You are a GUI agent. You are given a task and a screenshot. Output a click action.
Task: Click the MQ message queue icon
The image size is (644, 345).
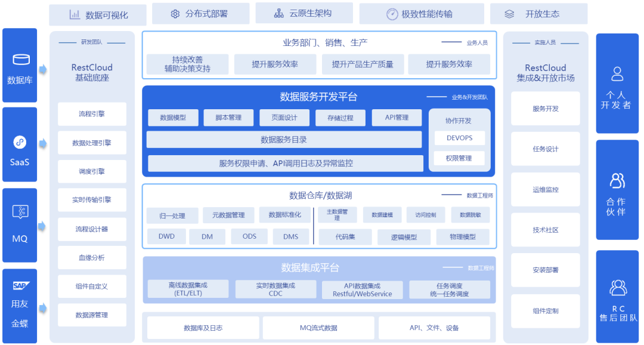point(20,212)
